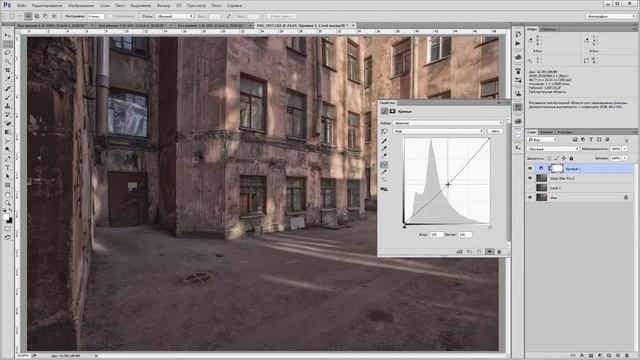Select the Horizontal Type tool
Viewport: 640px width, 360px height.
(8, 168)
